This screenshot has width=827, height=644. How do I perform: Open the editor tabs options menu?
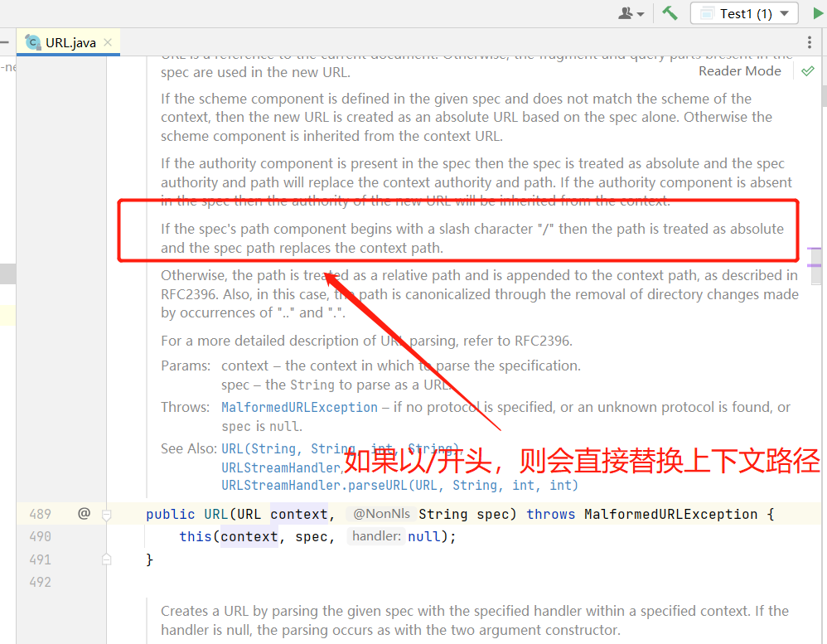tap(809, 42)
